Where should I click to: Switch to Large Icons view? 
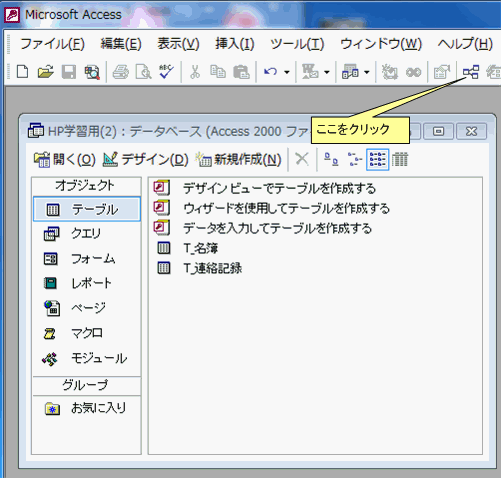click(x=331, y=159)
